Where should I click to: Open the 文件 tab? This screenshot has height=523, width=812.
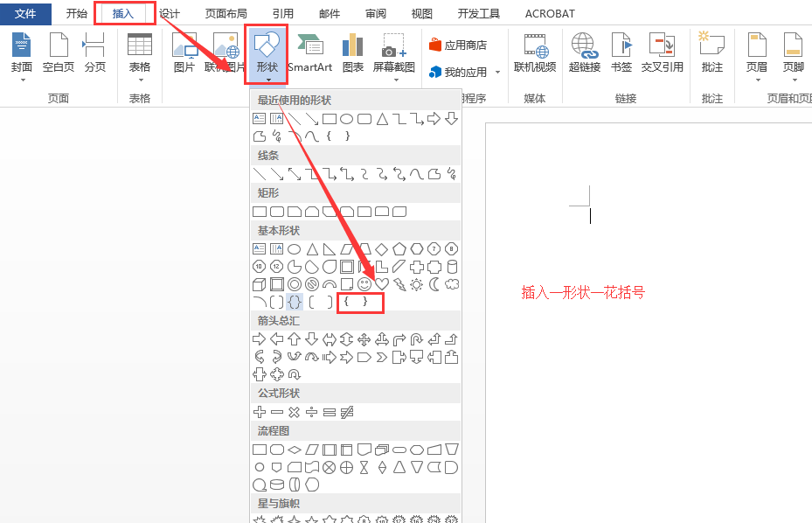[25, 13]
